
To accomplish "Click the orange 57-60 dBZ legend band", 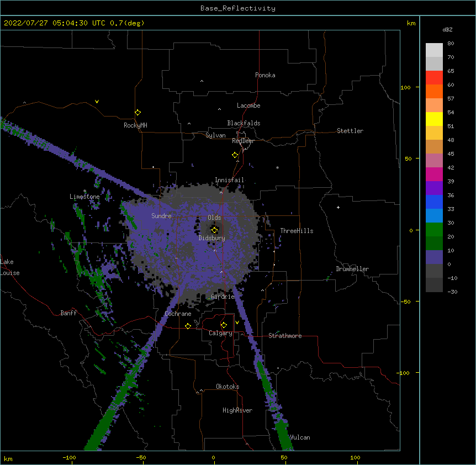I will [434, 91].
